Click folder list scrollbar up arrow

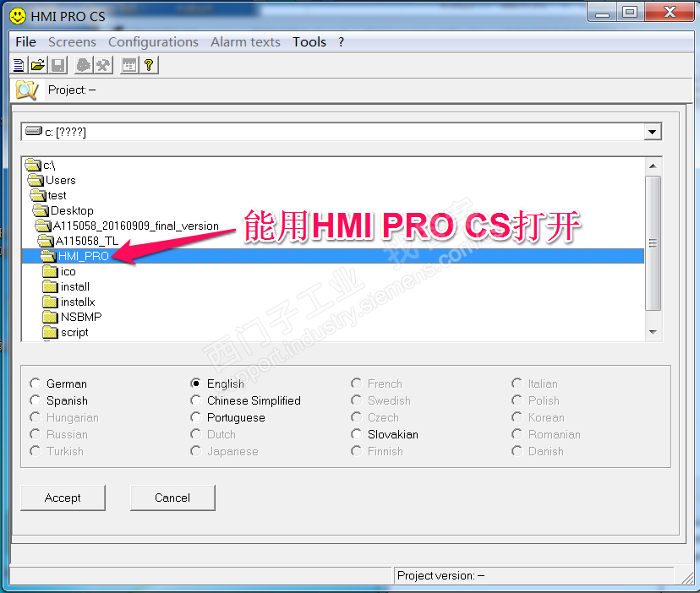tap(653, 166)
